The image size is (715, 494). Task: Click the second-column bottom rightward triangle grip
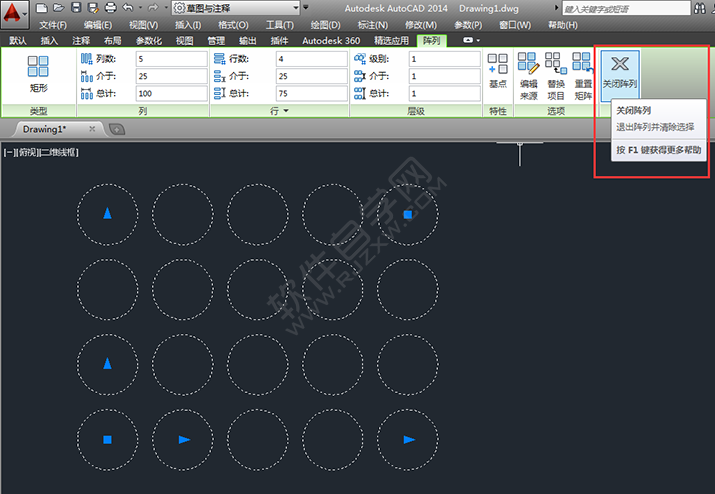(x=184, y=440)
